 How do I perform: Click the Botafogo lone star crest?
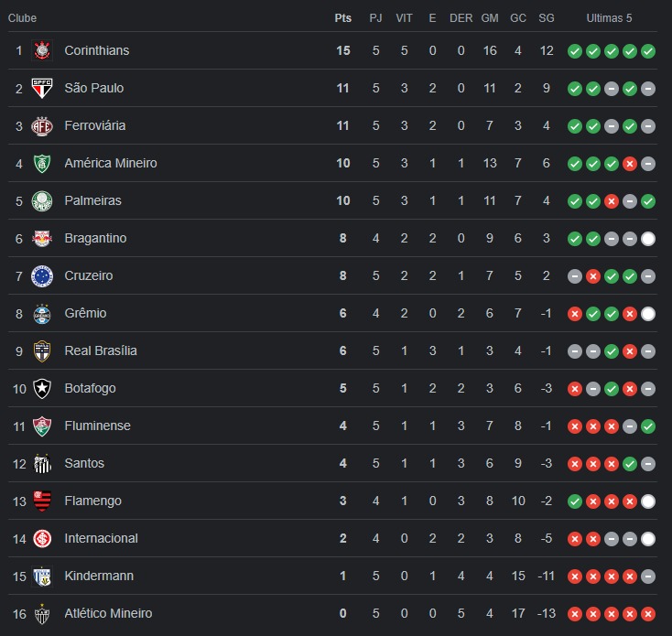tap(42, 388)
